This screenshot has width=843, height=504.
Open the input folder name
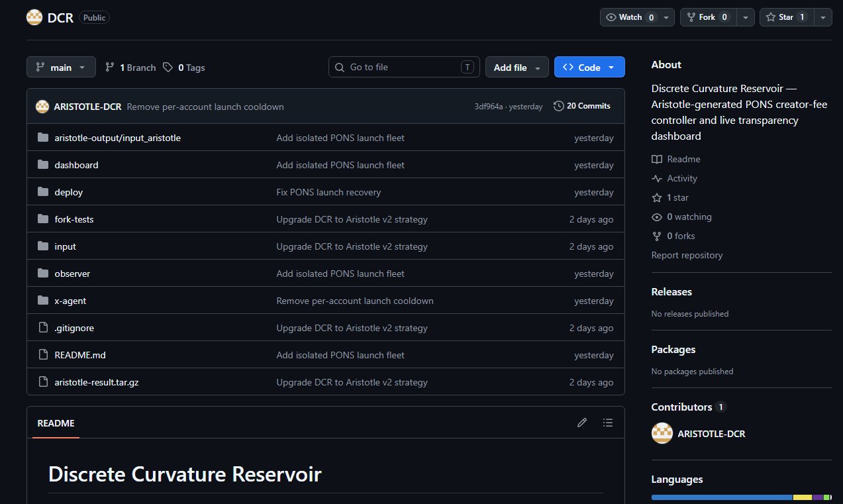(x=66, y=246)
